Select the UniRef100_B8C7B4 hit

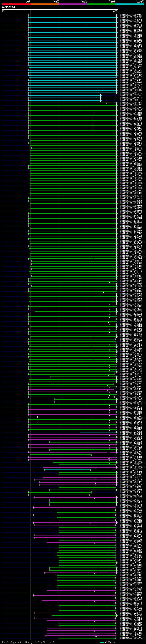[x=131, y=326]
